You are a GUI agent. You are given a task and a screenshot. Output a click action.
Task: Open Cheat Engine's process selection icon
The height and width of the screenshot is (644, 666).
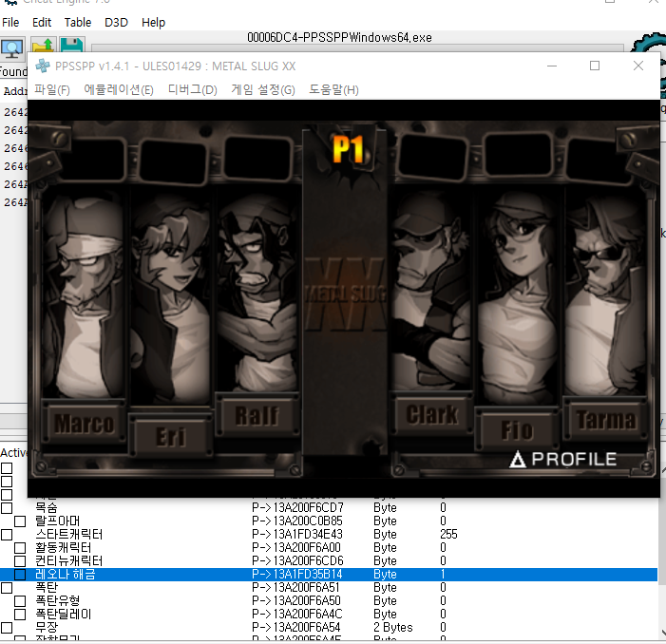[x=12, y=48]
